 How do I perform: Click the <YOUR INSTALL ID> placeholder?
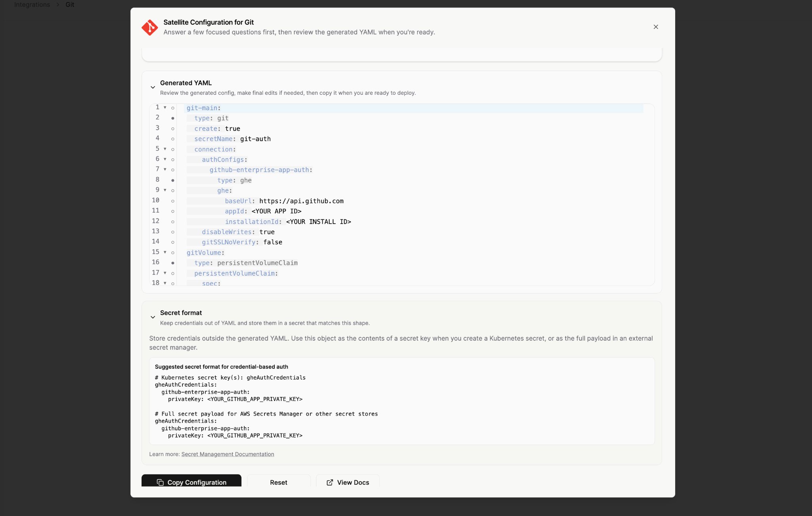point(318,222)
